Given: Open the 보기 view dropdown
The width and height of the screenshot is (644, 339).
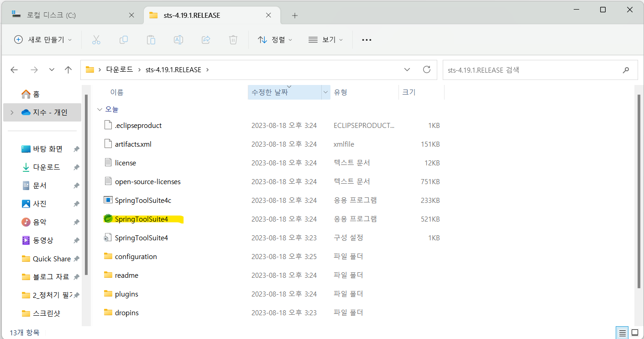Looking at the screenshot, I should coord(325,40).
